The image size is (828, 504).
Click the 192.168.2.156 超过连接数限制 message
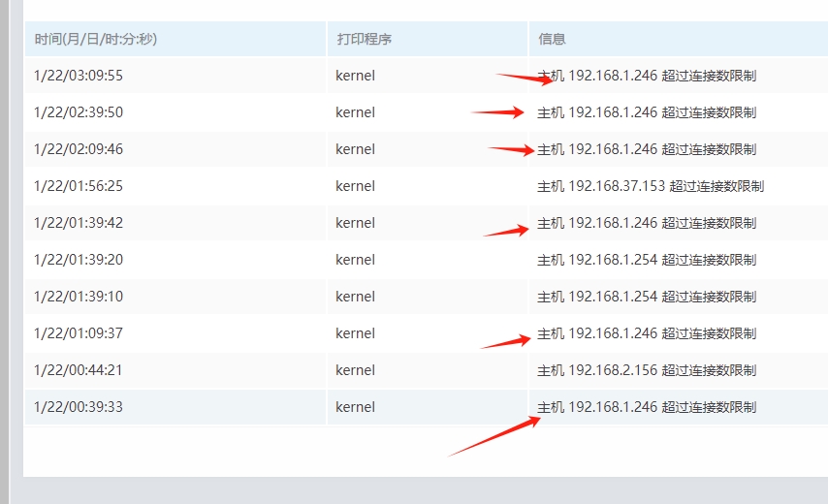[x=647, y=370]
